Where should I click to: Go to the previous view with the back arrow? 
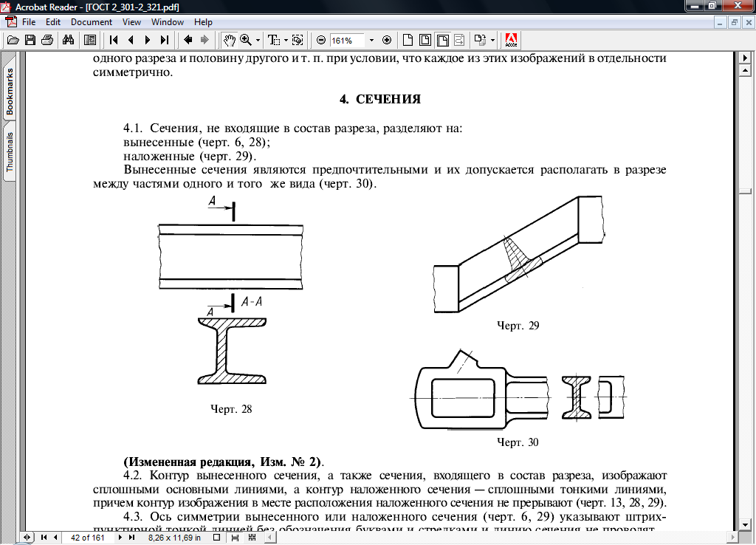tap(188, 40)
